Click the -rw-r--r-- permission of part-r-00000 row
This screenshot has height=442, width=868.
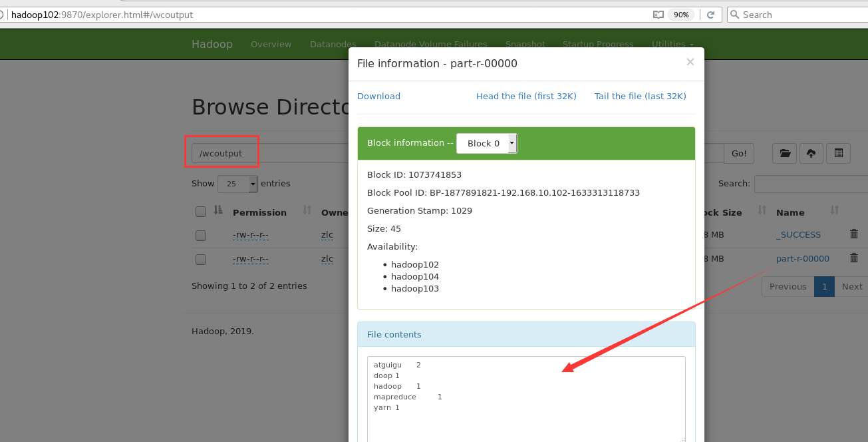click(251, 258)
